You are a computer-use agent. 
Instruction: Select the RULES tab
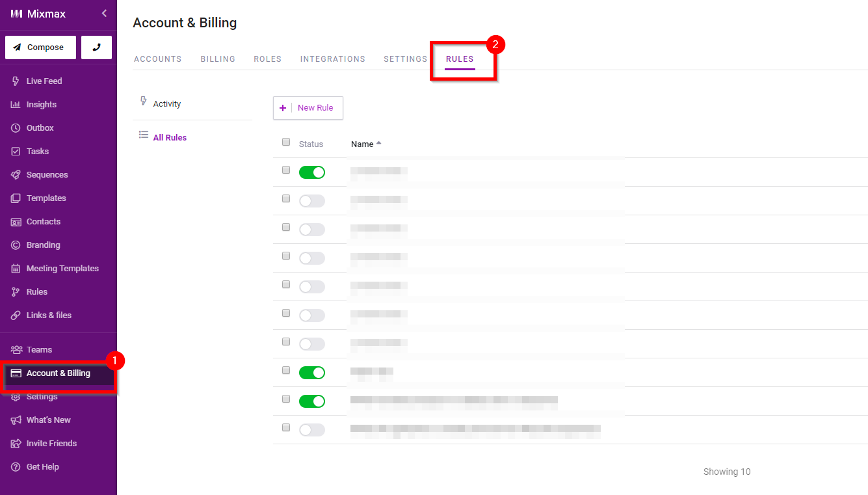click(x=460, y=59)
